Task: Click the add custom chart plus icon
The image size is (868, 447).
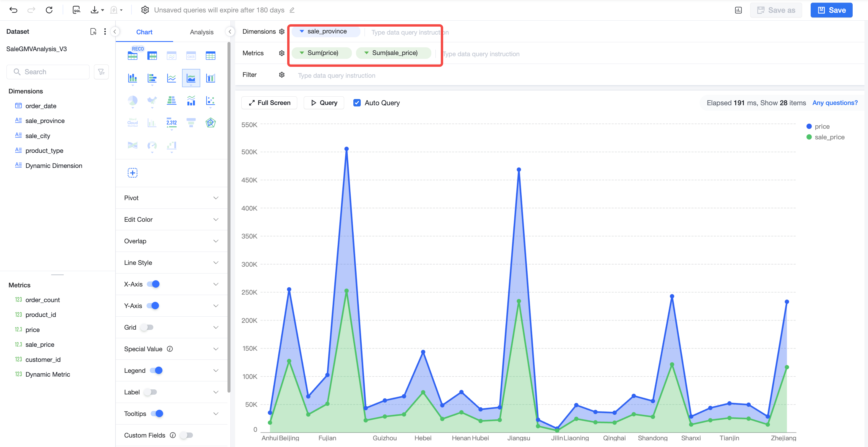Action: tap(132, 173)
